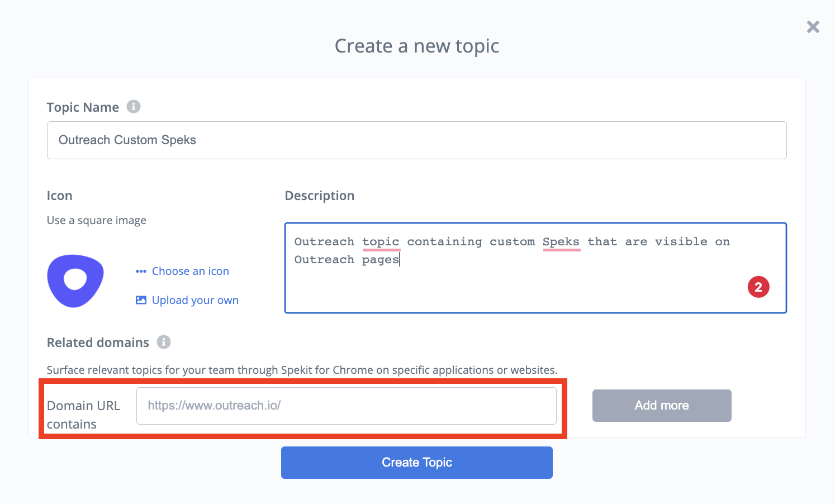Open the Topic Name info tooltip icon
Viewport: 835px width, 504px height.
coord(134,106)
